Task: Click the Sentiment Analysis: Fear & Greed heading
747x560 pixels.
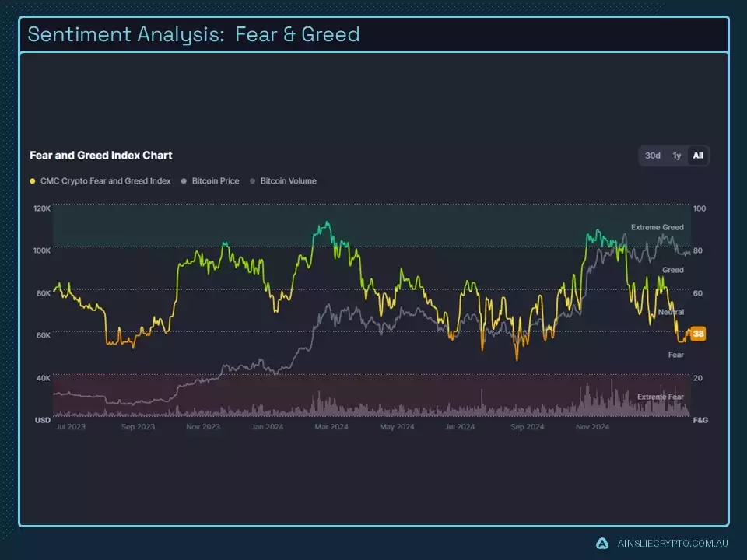Action: (193, 33)
